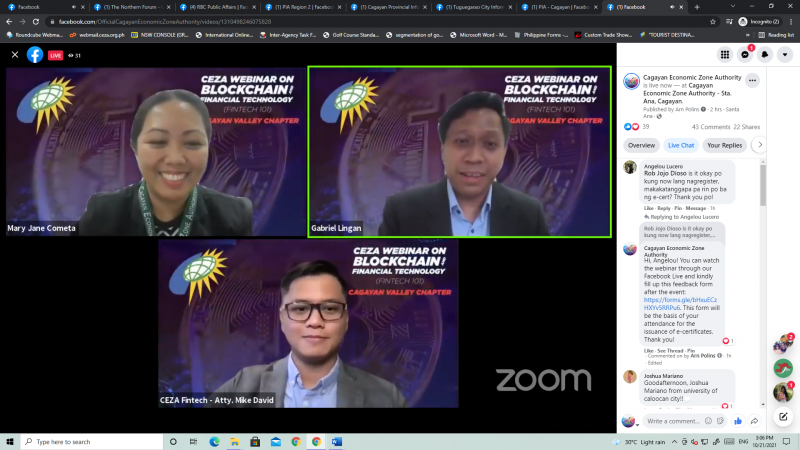Screen dimensions: 800x450
Task: Open Task View on the taskbar
Action: tap(193, 441)
